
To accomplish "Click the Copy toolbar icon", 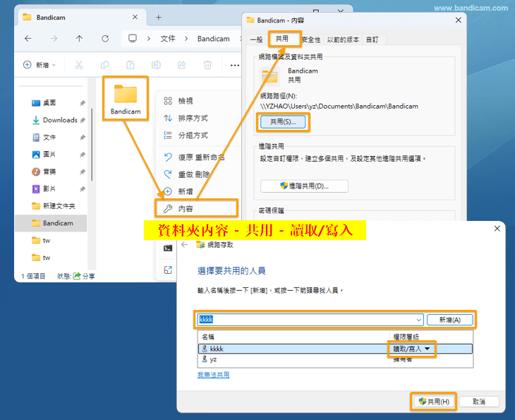I will click(x=104, y=65).
